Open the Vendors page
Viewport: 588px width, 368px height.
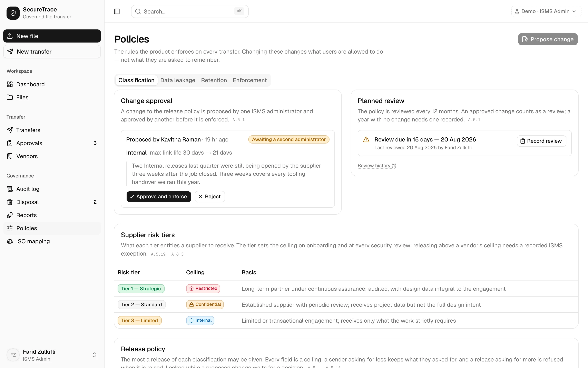pos(52,156)
